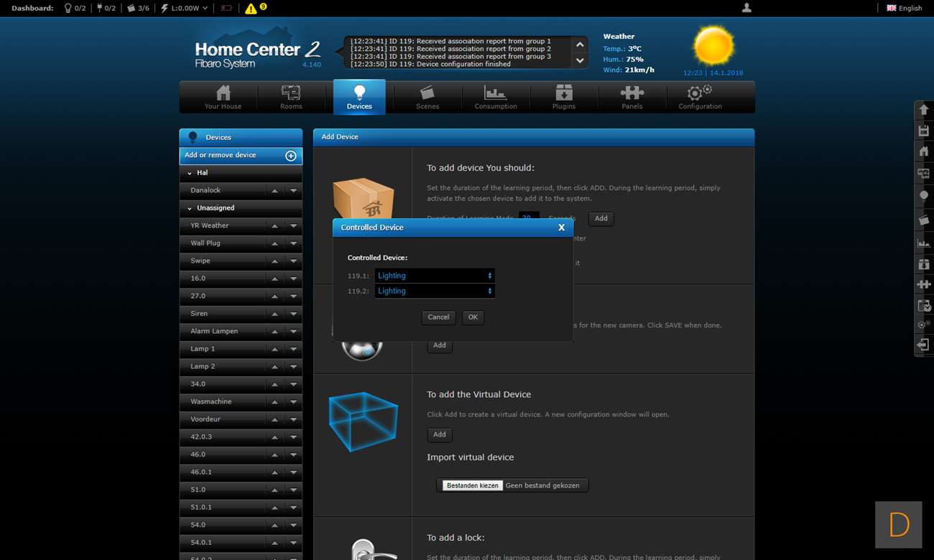This screenshot has height=560, width=934.
Task: Click the Add or remove device entry
Action: [241, 156]
